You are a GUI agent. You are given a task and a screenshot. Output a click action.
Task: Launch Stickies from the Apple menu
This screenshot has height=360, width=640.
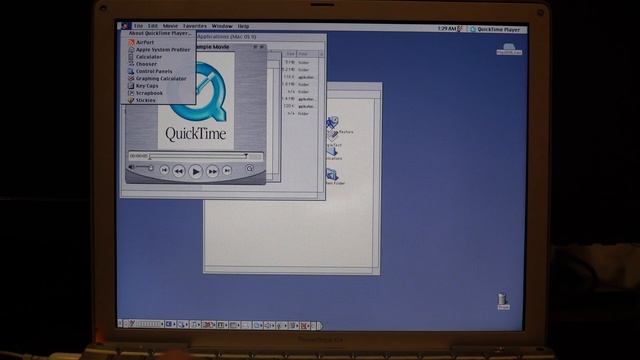[158, 100]
